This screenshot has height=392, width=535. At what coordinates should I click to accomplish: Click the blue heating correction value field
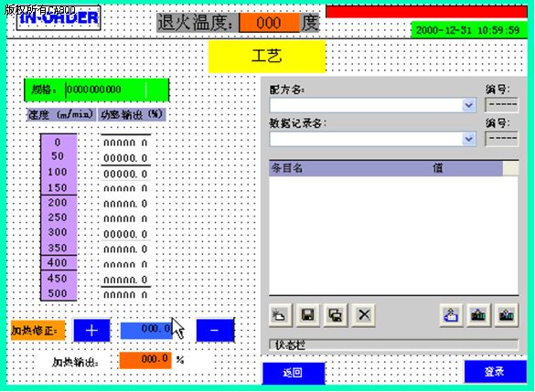click(x=146, y=329)
